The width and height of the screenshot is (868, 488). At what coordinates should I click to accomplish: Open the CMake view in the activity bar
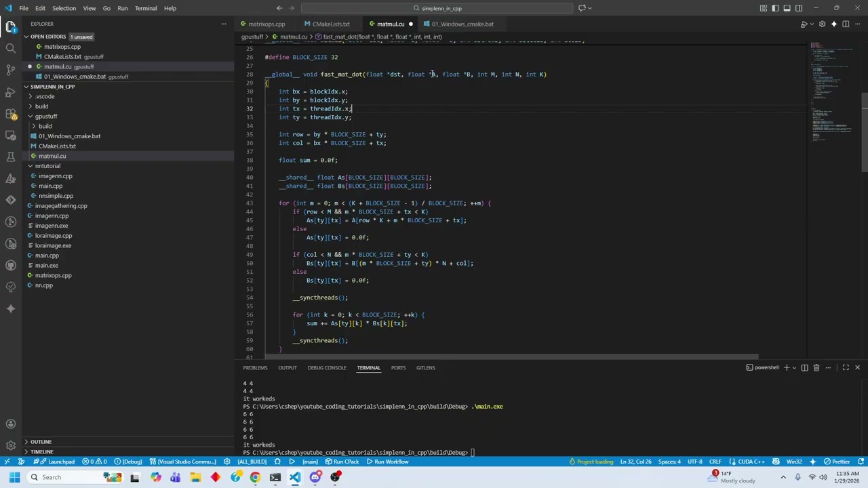click(10, 178)
